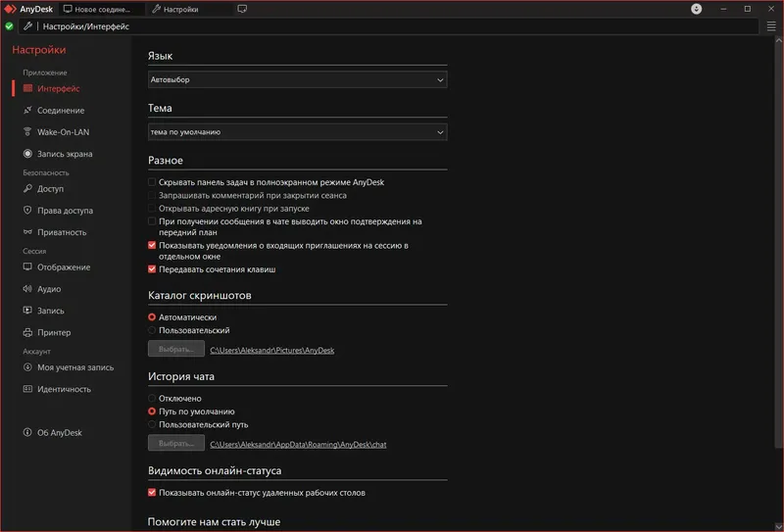Disable Показывать онлайн-статус удаленных рабочих столов

coord(152,493)
